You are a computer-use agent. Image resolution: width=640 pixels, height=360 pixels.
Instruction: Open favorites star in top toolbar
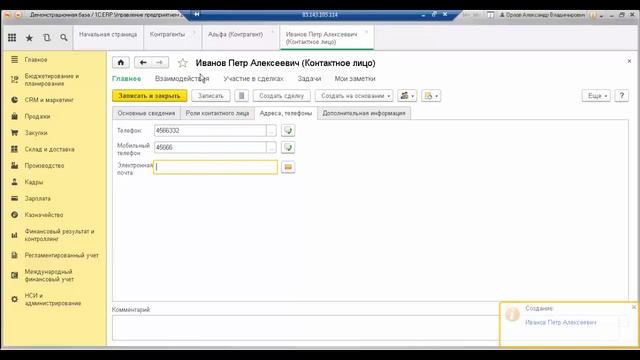pos(29,38)
